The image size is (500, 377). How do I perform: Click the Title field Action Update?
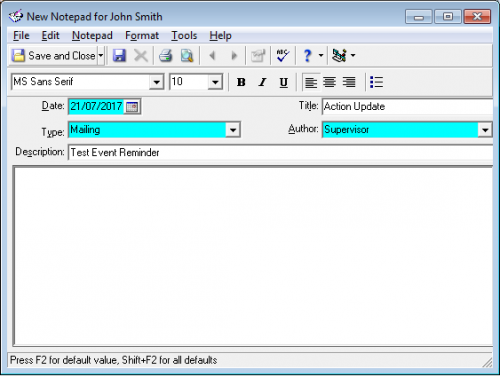pos(407,106)
